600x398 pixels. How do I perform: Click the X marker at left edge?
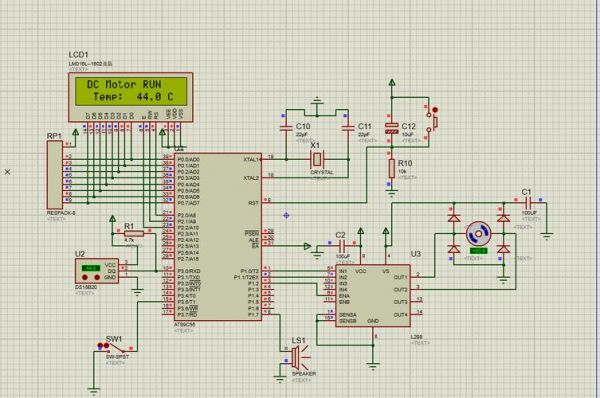[8, 172]
